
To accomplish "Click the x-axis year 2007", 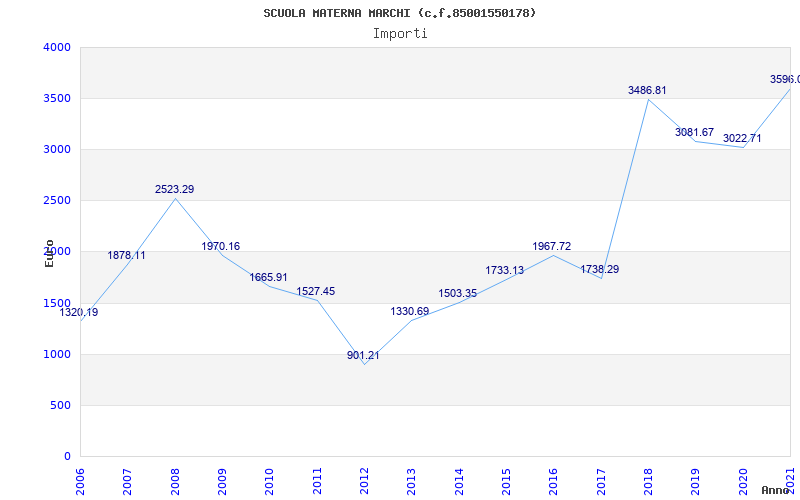I will (x=128, y=481).
